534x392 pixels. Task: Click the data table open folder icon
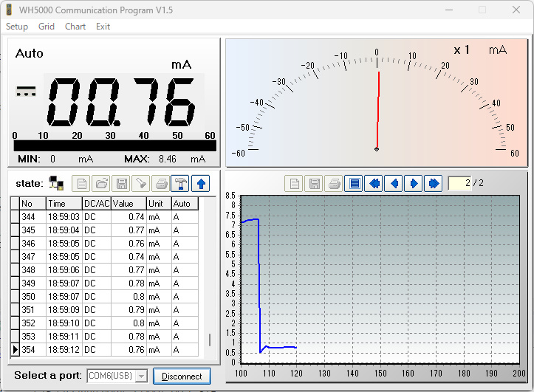[100, 183]
